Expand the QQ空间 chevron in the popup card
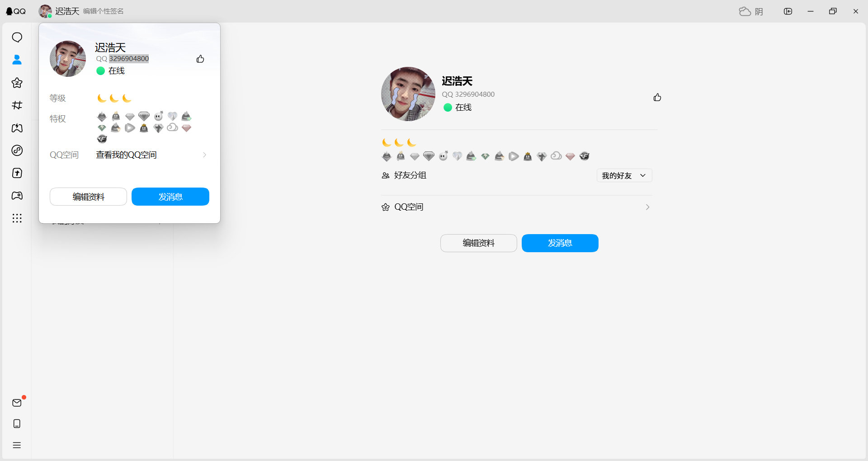868x461 pixels. [205, 155]
